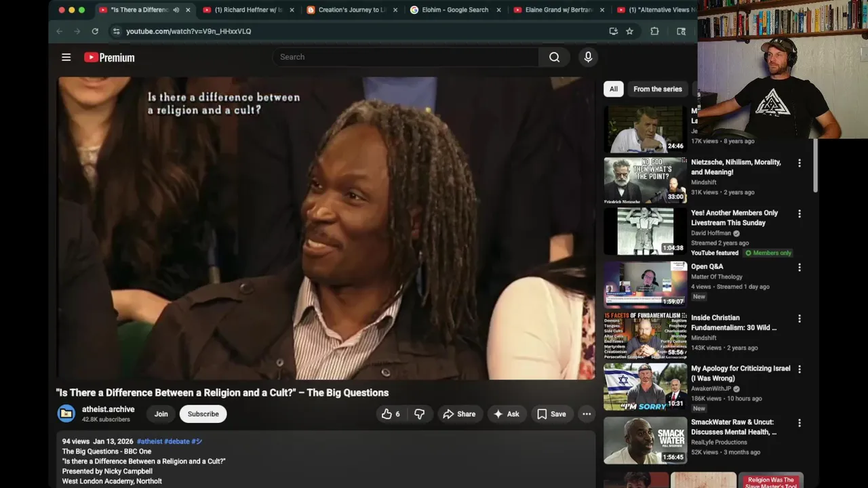Start voice search with microphone icon
Viewport: 868px width, 488px height.
point(588,57)
